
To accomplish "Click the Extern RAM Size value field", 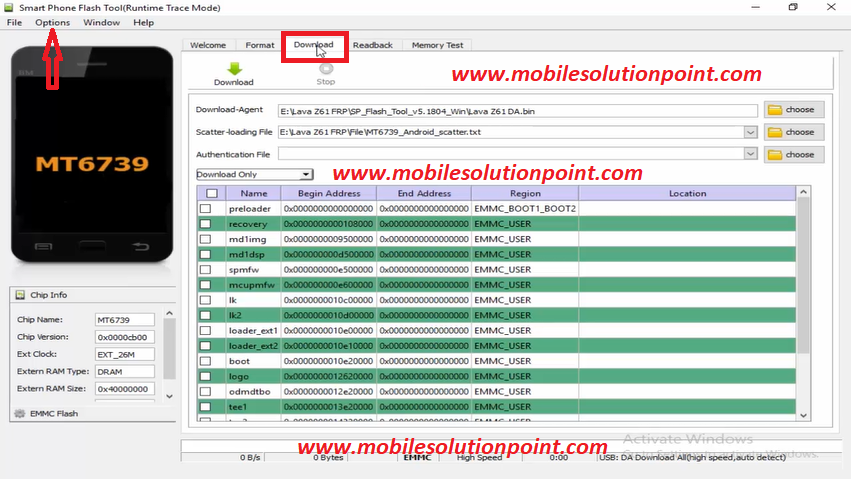I will pos(125,388).
